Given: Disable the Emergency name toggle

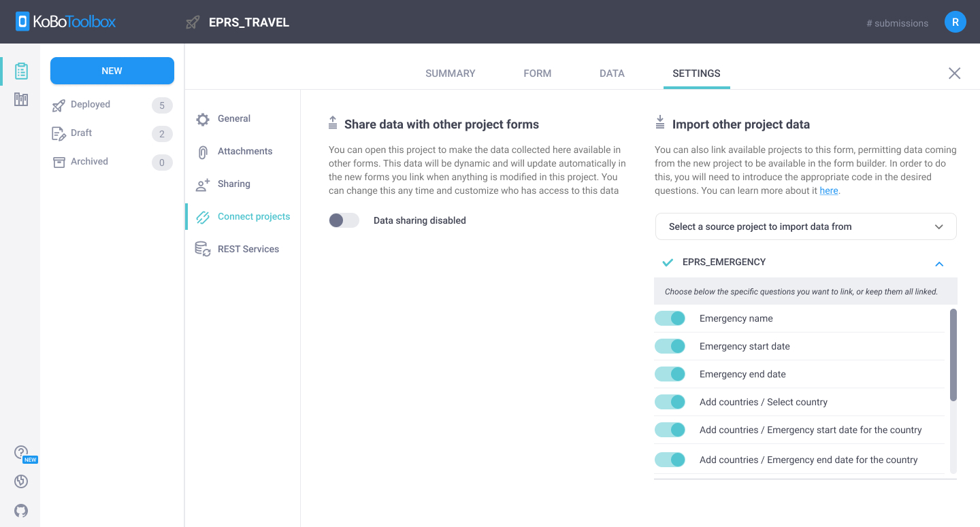Looking at the screenshot, I should (670, 318).
